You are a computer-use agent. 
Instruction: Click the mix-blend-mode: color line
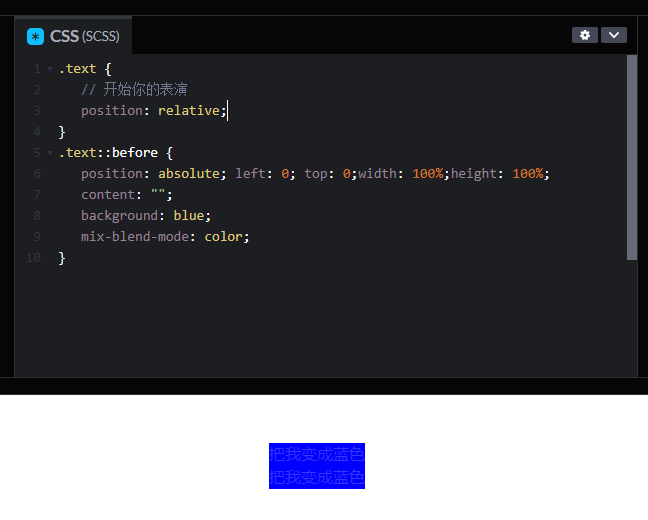point(164,237)
